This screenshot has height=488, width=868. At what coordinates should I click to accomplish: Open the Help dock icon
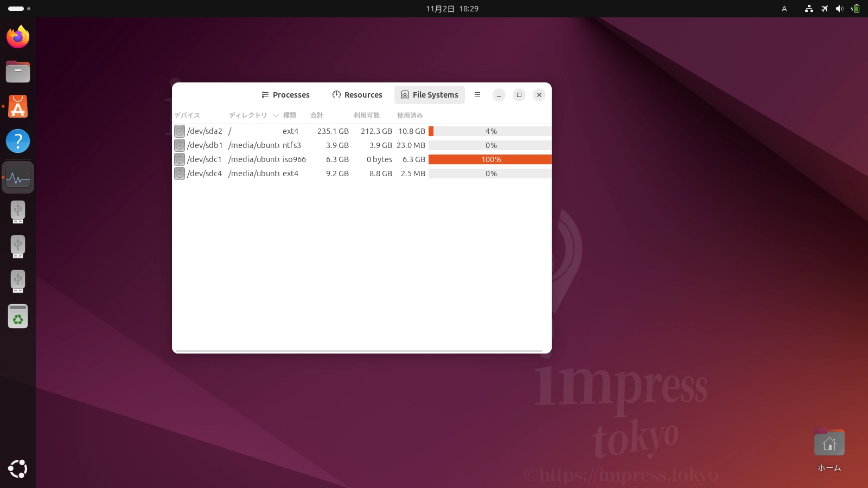click(18, 141)
